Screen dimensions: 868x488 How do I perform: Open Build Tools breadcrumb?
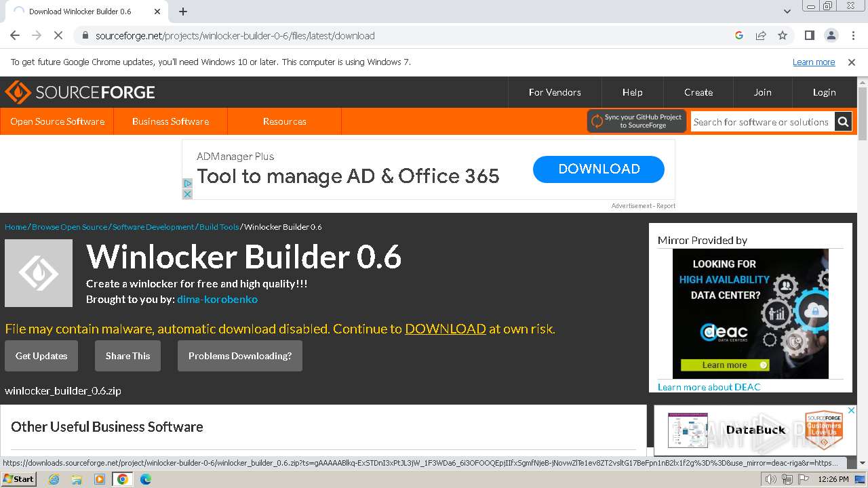point(219,227)
